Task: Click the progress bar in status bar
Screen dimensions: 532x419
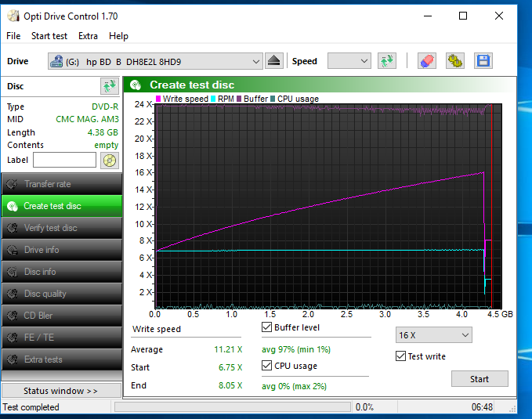Action: [233, 406]
